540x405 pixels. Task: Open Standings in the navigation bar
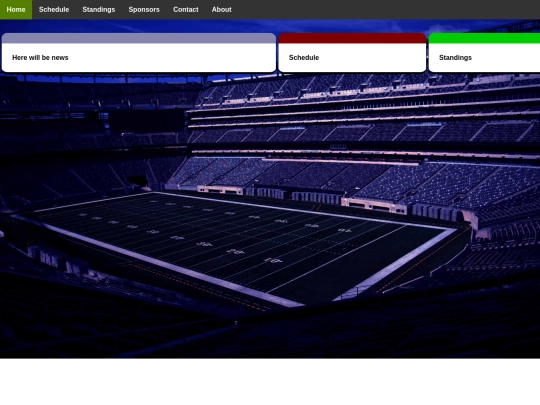click(98, 10)
